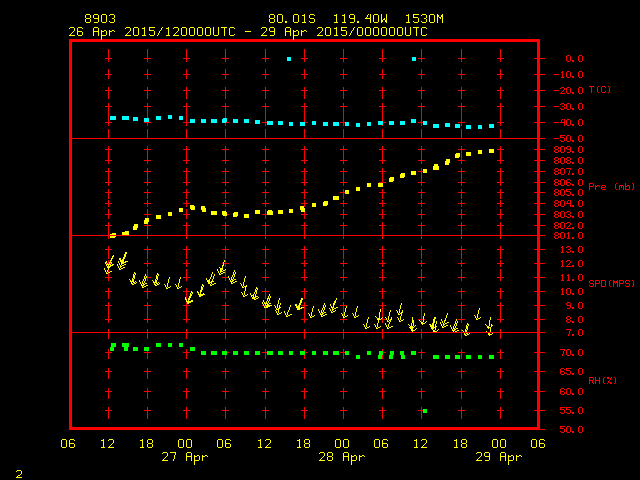Click the page number 2 in corner
This screenshot has width=640, height=480.
(19, 474)
